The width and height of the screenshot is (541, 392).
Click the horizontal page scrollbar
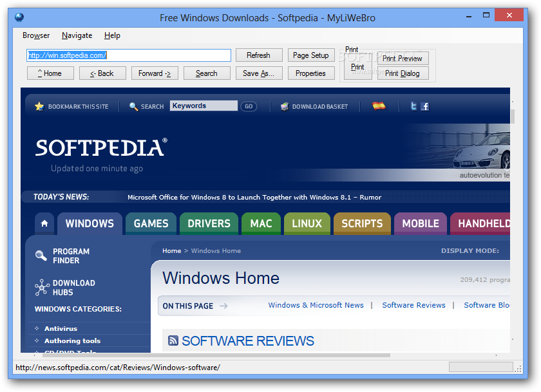pyautogui.click(x=218, y=355)
